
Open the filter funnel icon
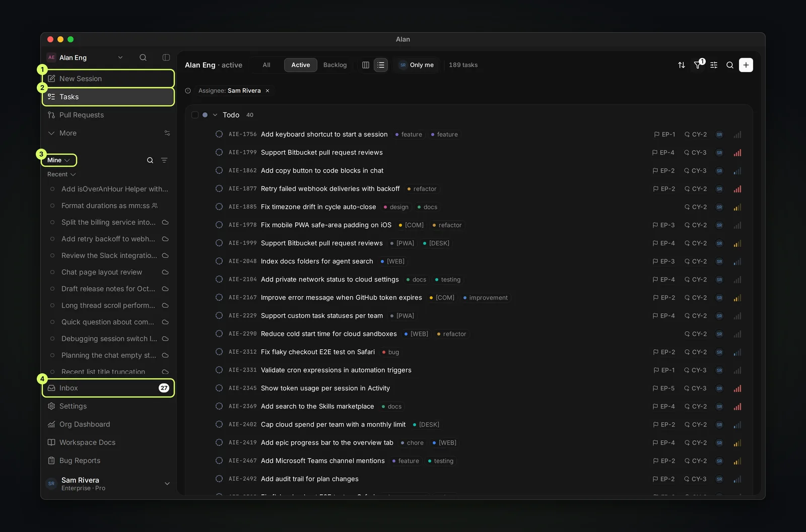pyautogui.click(x=698, y=65)
